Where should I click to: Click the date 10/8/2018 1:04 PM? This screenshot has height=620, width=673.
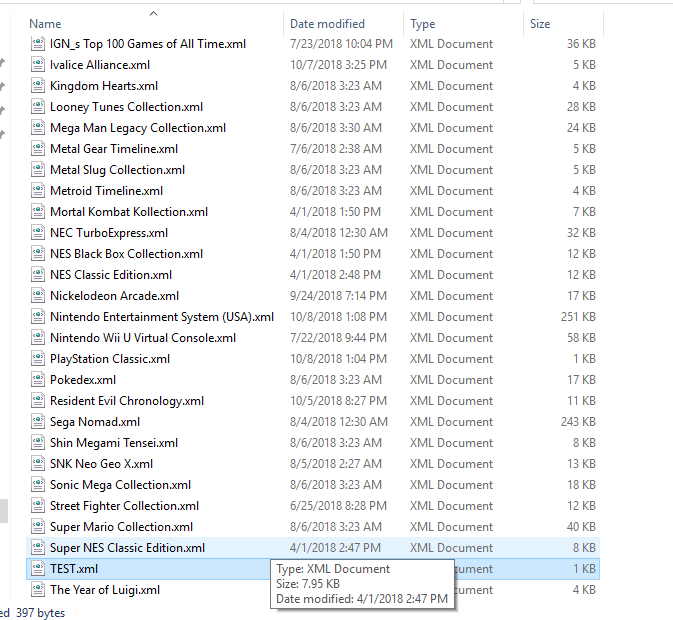338,359
